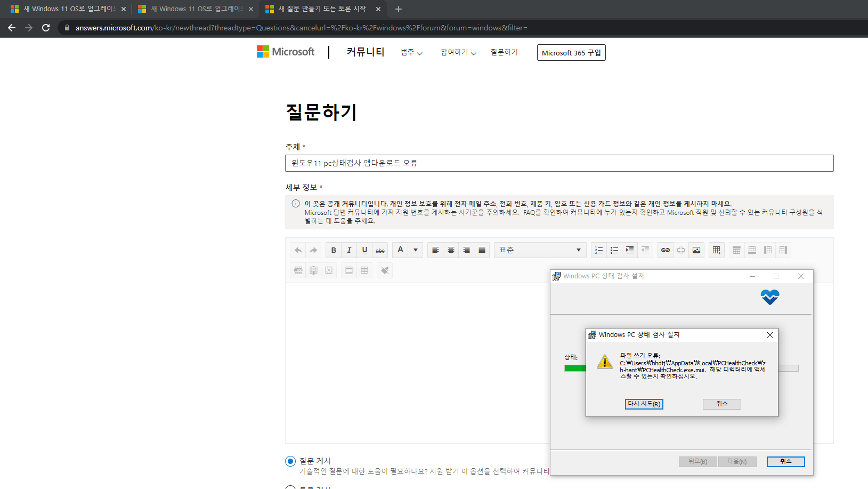Select the 질문 게시 radio button
This screenshot has width=868, height=489.
coord(290,461)
